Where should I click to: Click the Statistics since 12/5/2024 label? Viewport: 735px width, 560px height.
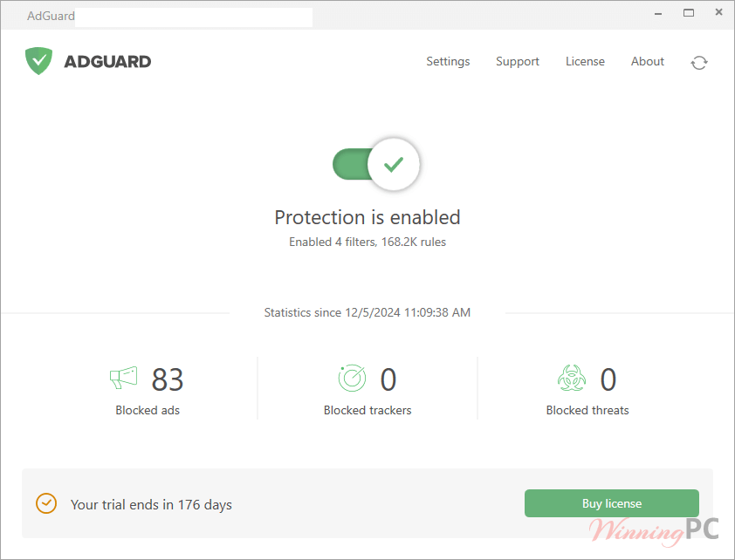pos(367,312)
